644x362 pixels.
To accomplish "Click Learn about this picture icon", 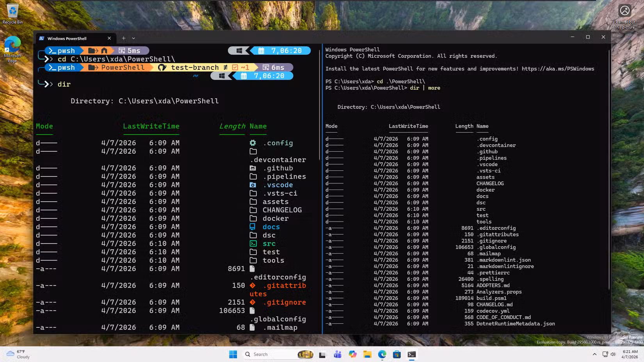I will pyautogui.click(x=624, y=16).
